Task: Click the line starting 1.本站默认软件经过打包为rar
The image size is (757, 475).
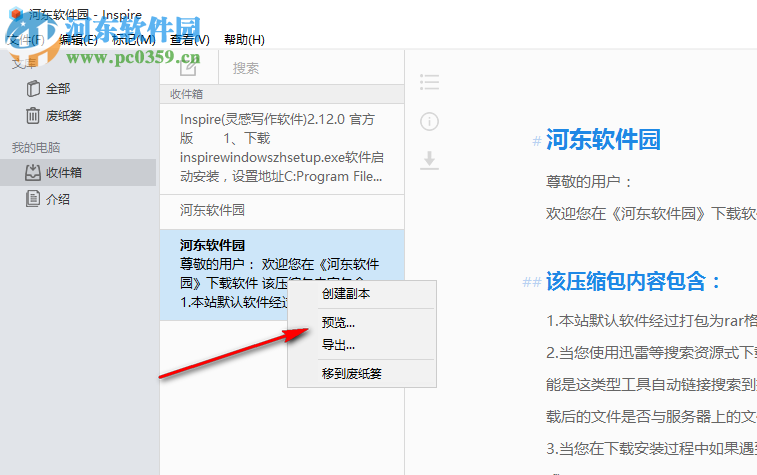Action: (x=651, y=321)
